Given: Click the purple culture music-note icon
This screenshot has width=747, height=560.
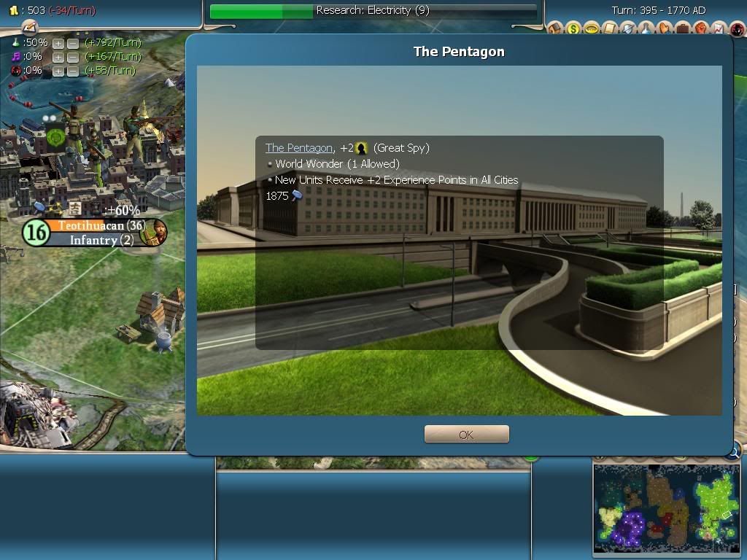Looking at the screenshot, I should [x=16, y=57].
